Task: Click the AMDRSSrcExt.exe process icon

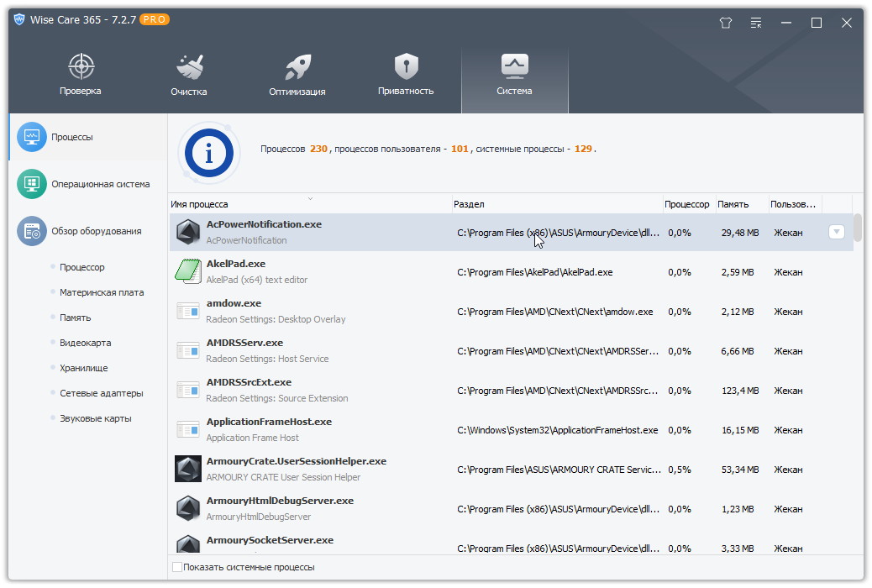Action: (x=188, y=390)
